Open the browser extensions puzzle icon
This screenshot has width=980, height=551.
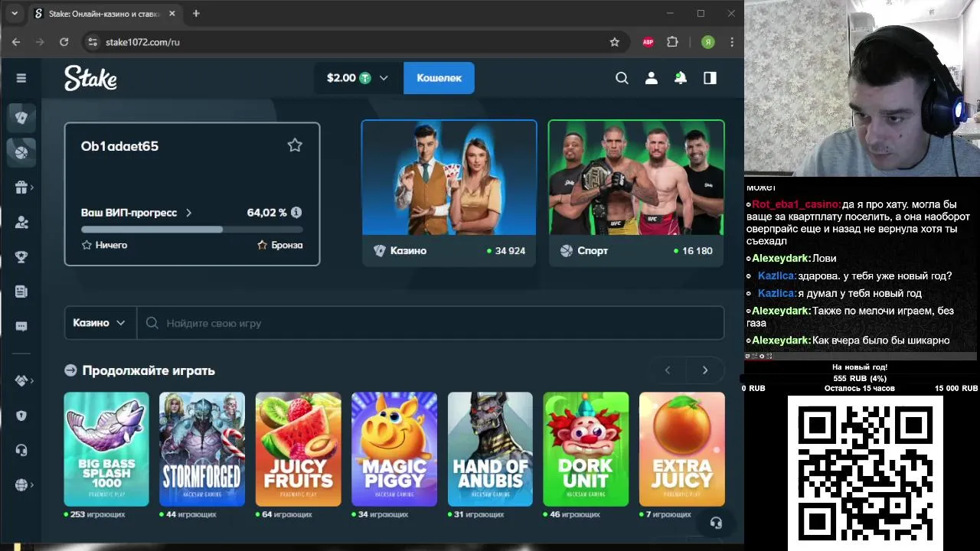[x=672, y=42]
